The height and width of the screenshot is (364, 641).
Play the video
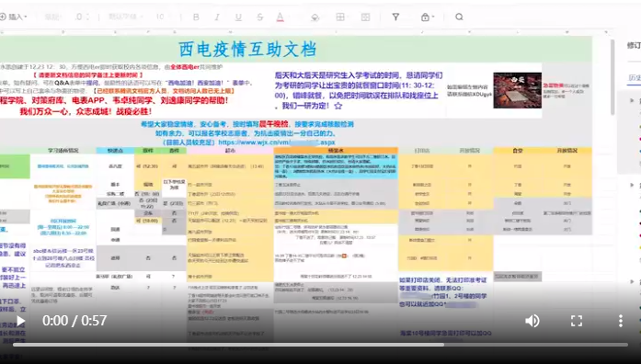pyautogui.click(x=20, y=321)
